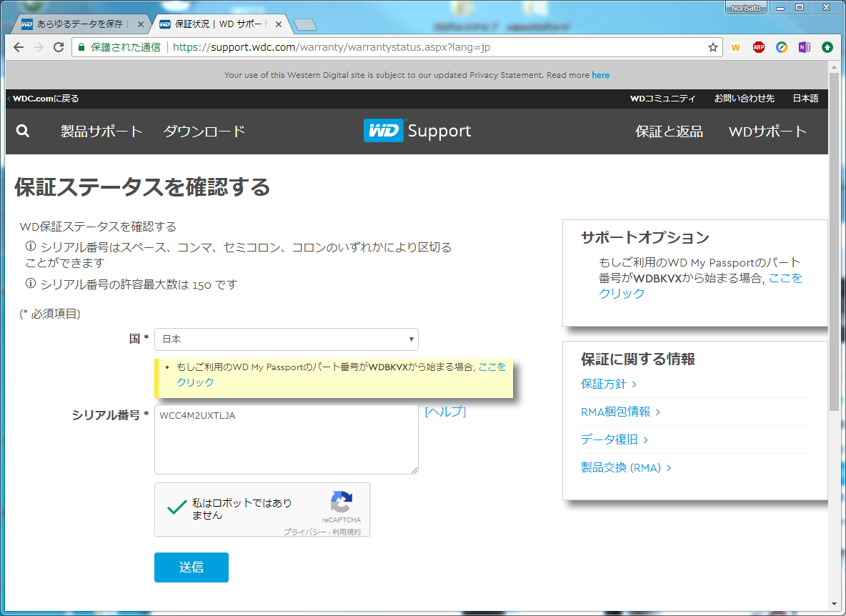Click the 保証に関する情報 heading
The image size is (846, 616).
coord(638,359)
